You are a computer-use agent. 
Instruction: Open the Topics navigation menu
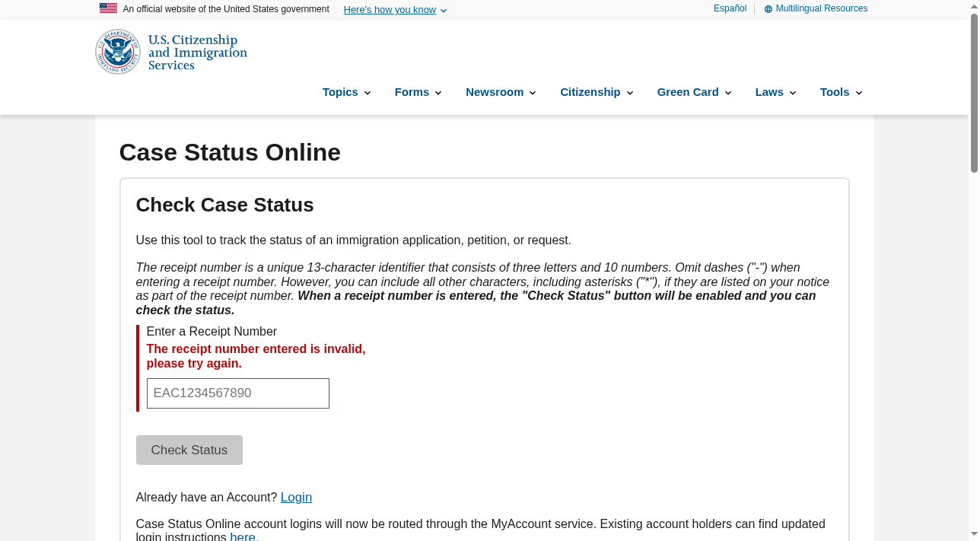click(x=346, y=92)
